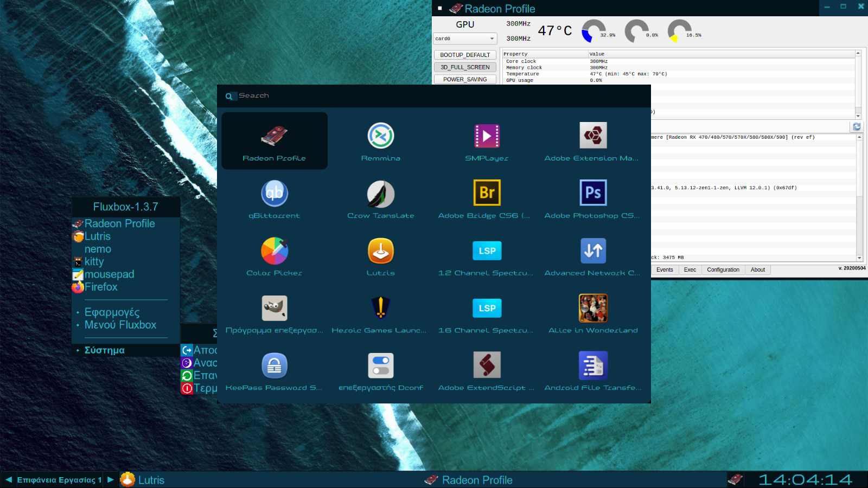Click the 32.9% circular gauge
This screenshot has height=488, width=868.
click(594, 31)
